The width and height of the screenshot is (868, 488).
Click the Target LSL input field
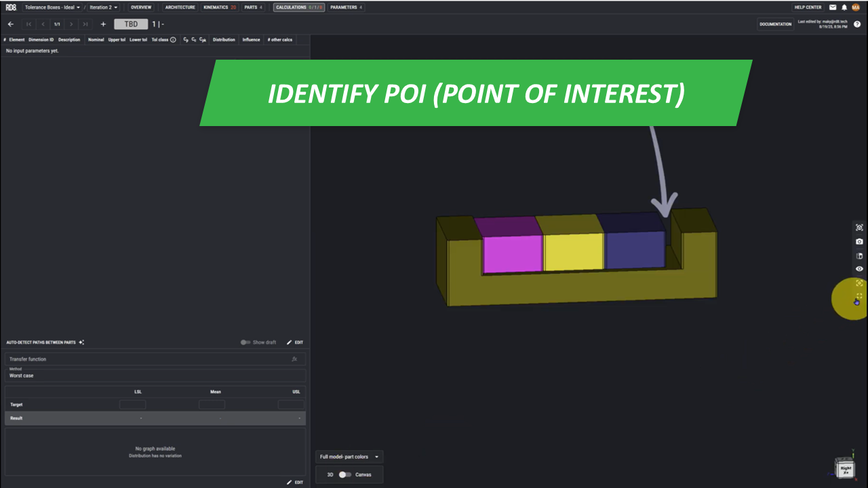pyautogui.click(x=133, y=405)
